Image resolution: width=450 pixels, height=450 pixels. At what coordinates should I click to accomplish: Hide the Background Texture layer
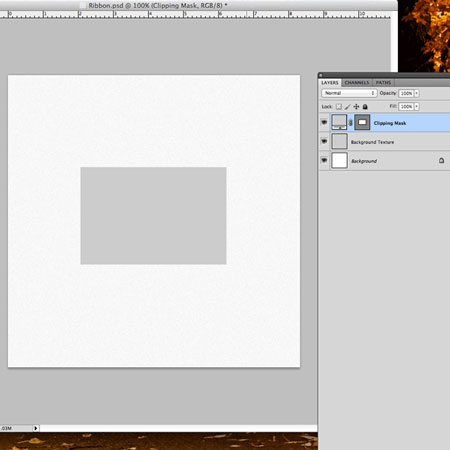tap(324, 141)
